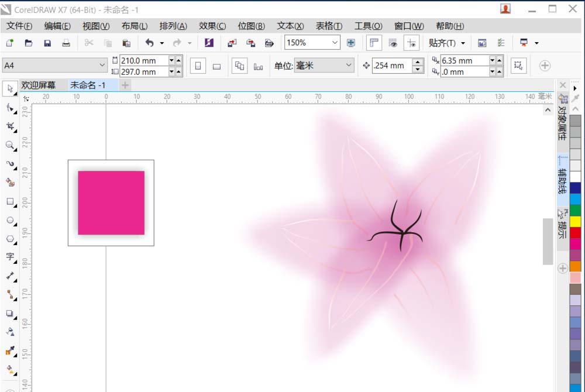Open the 文件(F) menu

click(x=19, y=26)
